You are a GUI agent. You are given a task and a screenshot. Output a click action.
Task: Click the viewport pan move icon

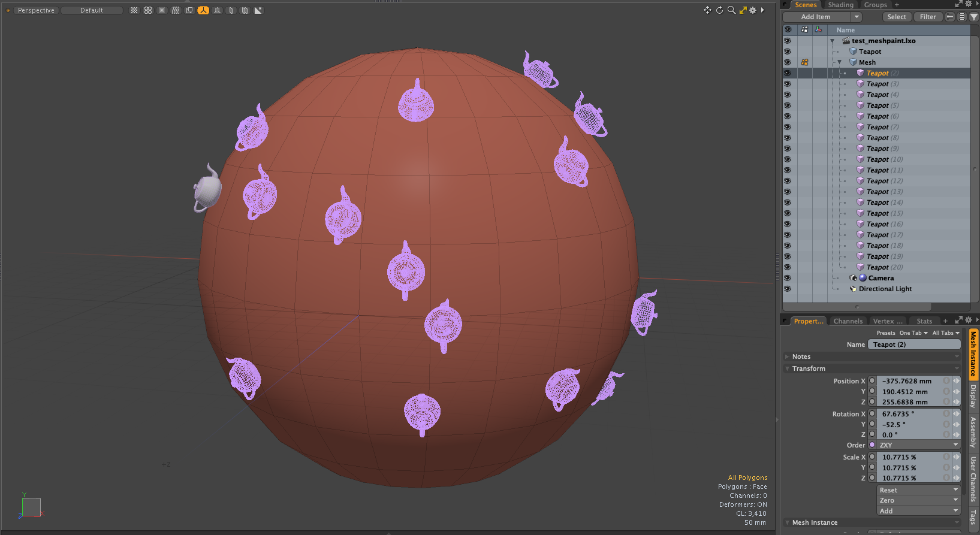(707, 10)
